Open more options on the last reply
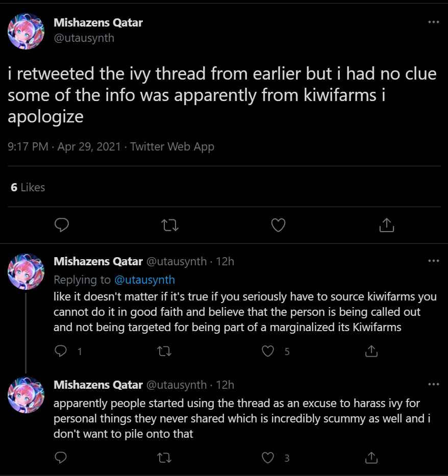 click(433, 384)
